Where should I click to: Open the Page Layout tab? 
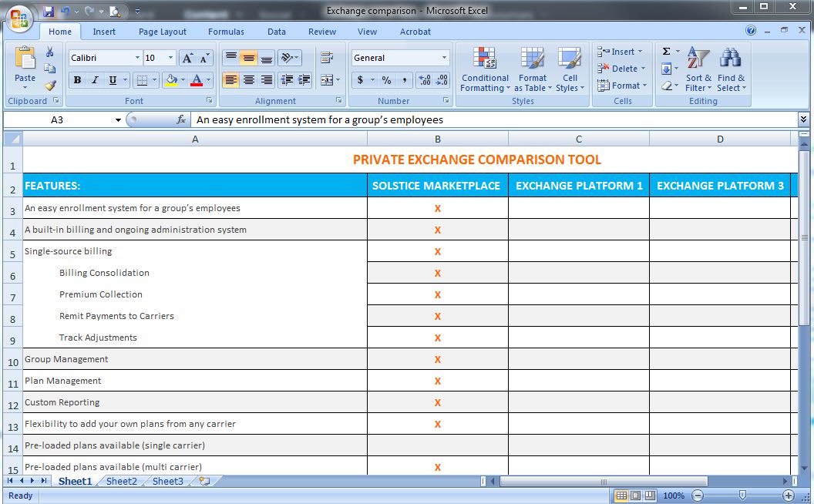163,32
